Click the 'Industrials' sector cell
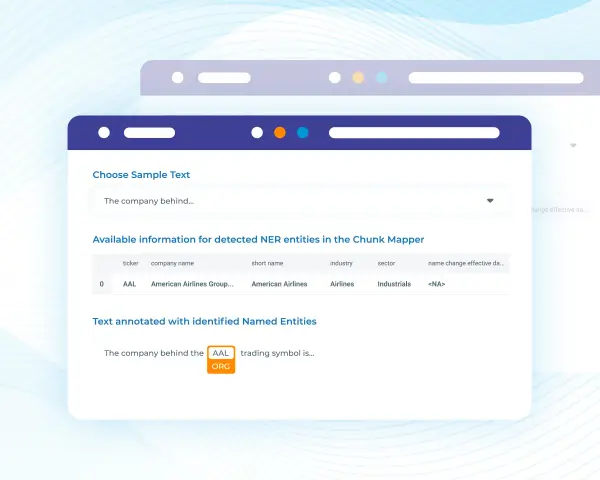Viewport: 600px width, 480px height. coord(394,284)
